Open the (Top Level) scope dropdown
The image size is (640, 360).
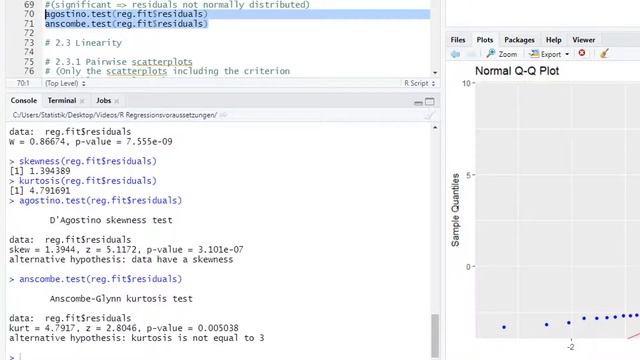tap(65, 83)
